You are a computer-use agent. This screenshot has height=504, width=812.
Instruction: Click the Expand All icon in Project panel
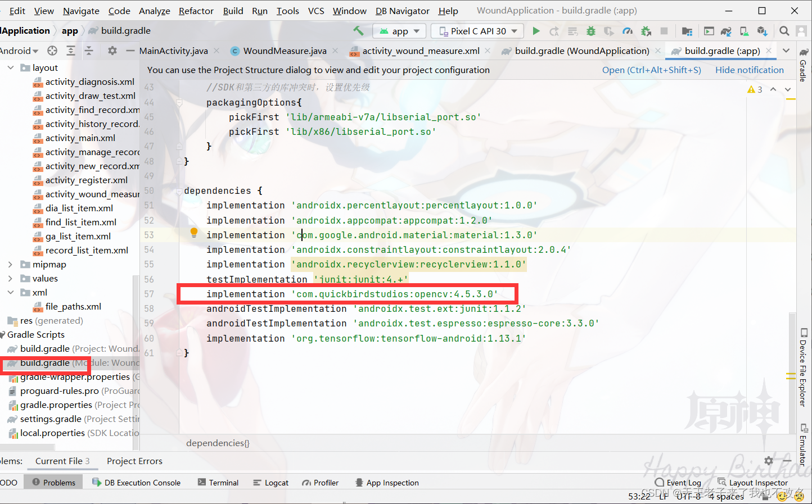(71, 51)
